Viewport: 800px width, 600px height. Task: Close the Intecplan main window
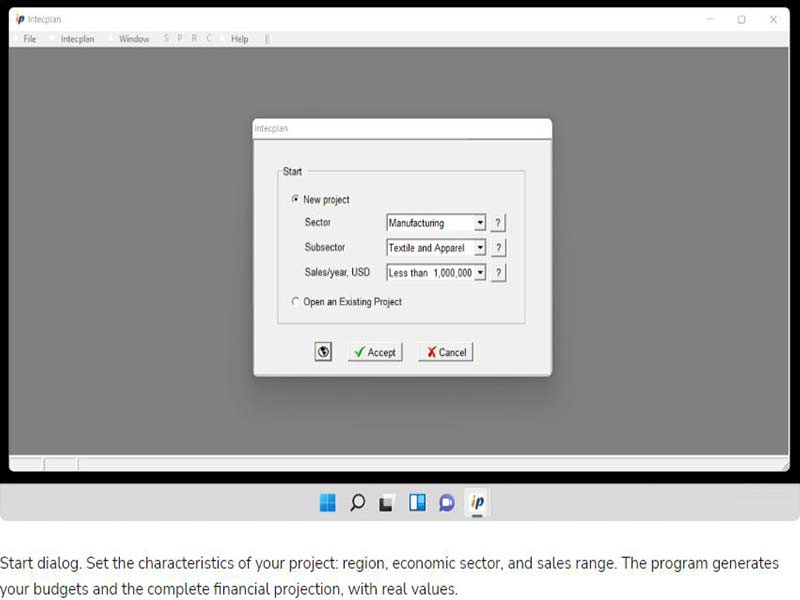tap(773, 19)
